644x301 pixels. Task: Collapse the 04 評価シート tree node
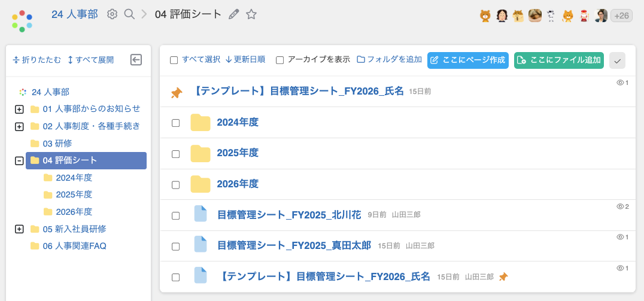19,160
